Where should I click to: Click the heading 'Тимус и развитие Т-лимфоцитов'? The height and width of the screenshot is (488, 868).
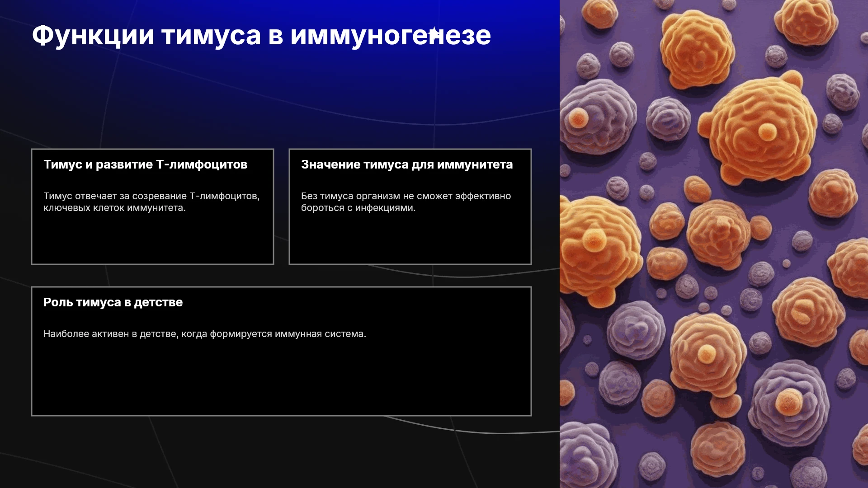coord(145,164)
